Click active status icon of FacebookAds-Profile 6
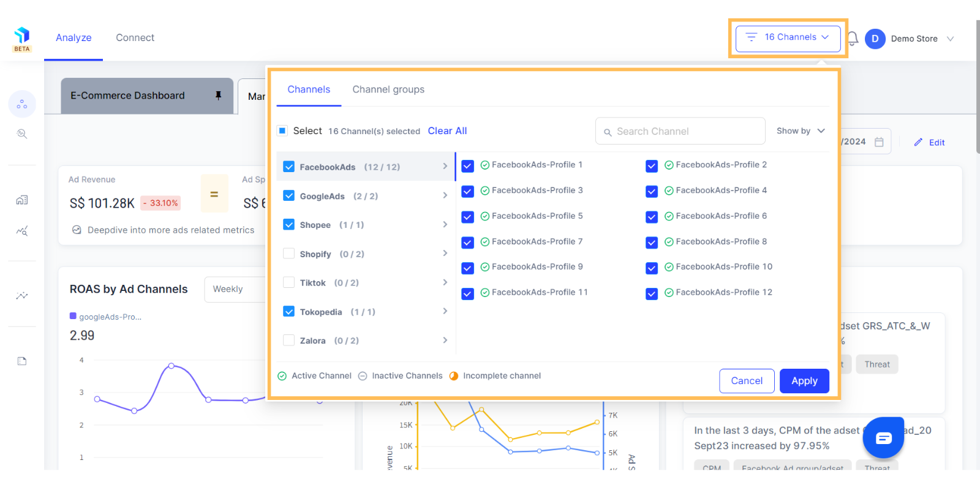 pos(669,216)
